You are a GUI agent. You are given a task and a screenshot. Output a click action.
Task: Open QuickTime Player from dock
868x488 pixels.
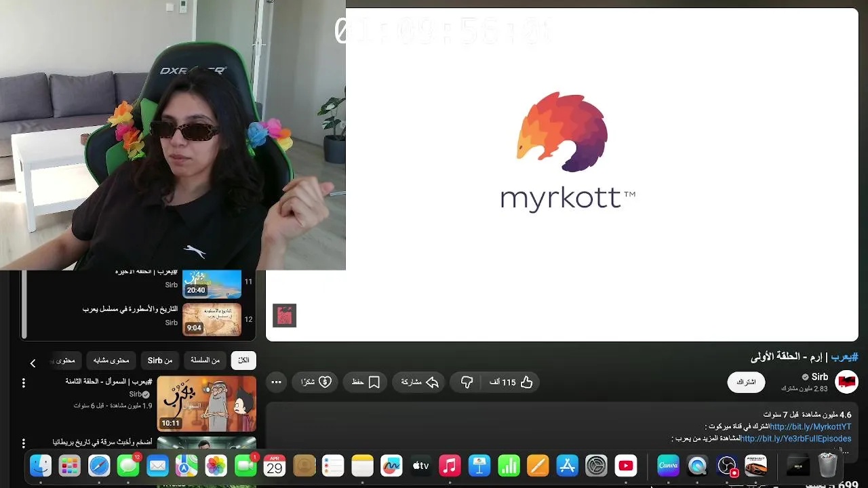697,466
